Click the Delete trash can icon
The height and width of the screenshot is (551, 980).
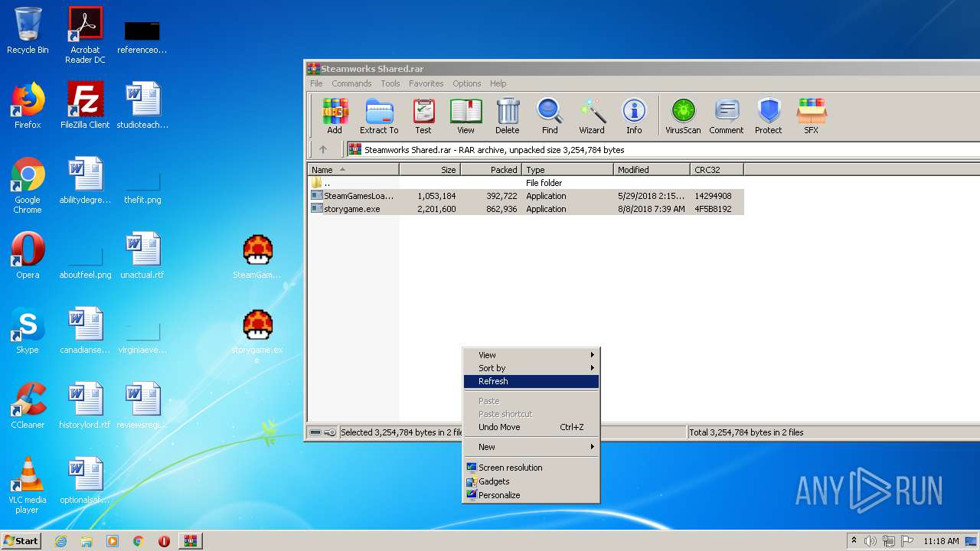coord(507,116)
